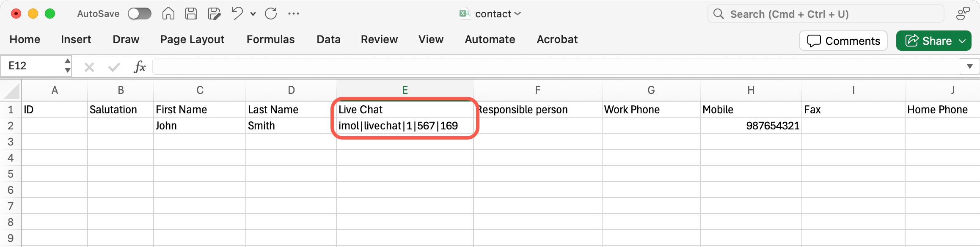
Task: Select cell containing imol|livechat|1|567|169
Action: (404, 126)
